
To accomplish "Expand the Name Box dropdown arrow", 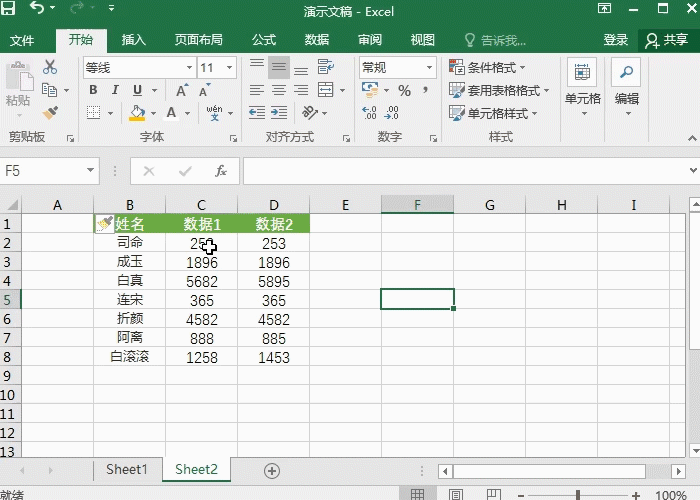I will (x=91, y=170).
